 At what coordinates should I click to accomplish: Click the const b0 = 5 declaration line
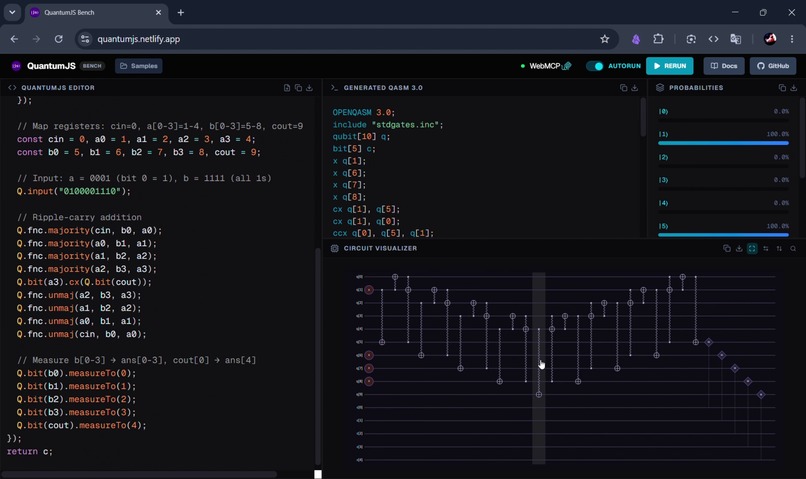click(x=138, y=152)
